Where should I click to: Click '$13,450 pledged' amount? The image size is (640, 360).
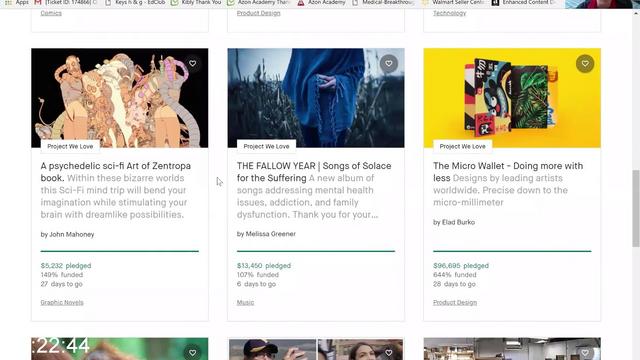click(264, 266)
